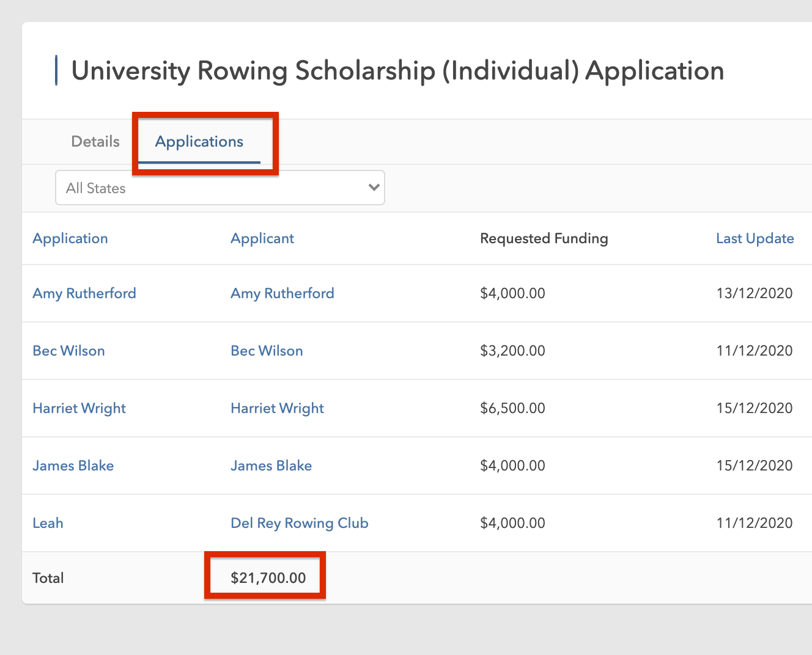Open Harriet Wright application link
The width and height of the screenshot is (812, 655).
79,408
